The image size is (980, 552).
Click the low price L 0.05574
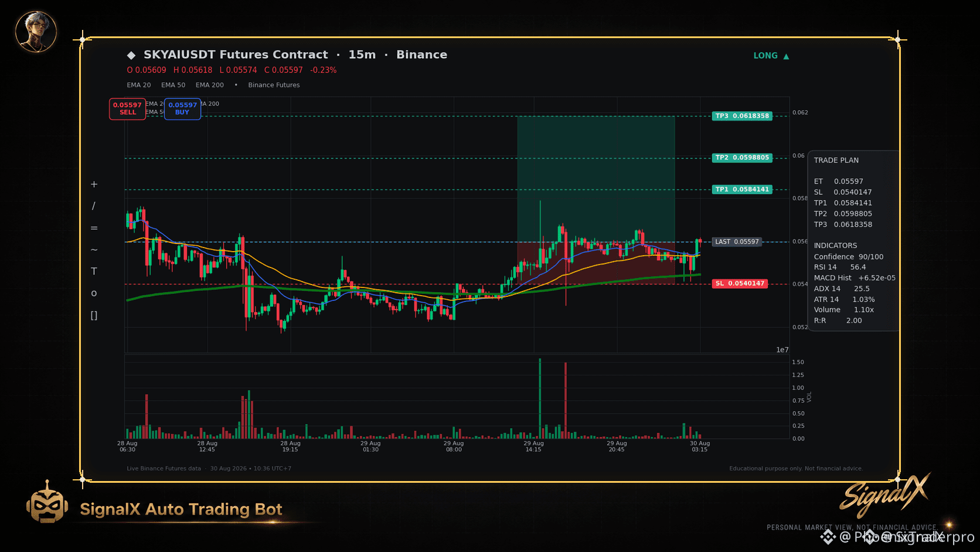[x=238, y=70]
